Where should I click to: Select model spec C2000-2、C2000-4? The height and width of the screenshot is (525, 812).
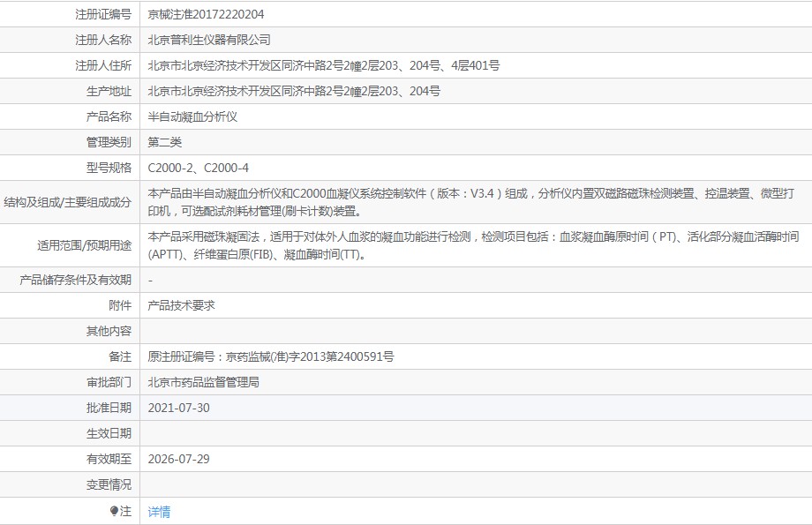[199, 168]
